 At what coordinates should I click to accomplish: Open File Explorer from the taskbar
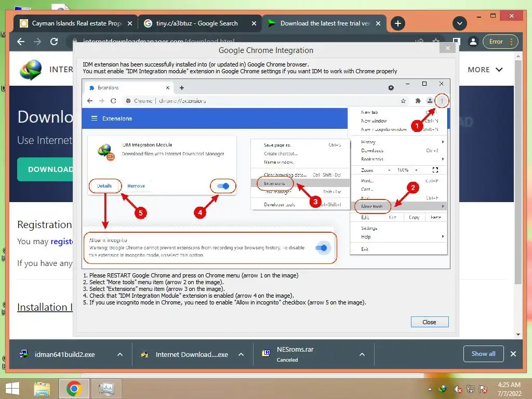coord(42,389)
